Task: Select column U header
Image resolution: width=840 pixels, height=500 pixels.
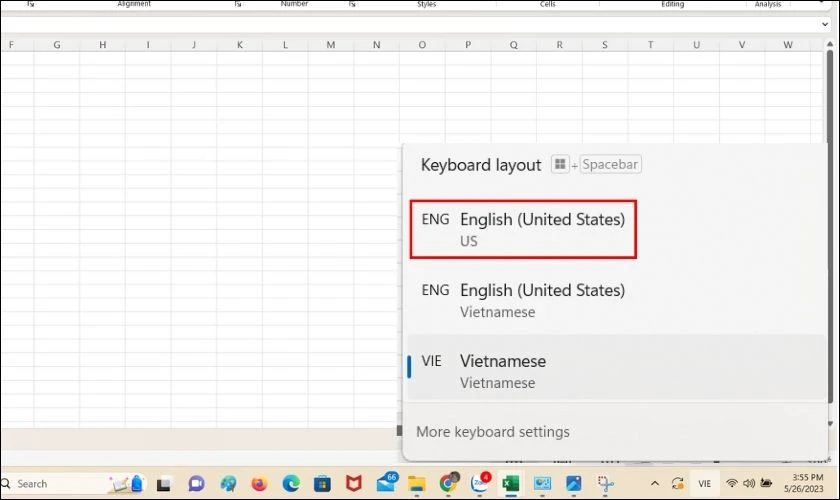Action: (x=696, y=45)
